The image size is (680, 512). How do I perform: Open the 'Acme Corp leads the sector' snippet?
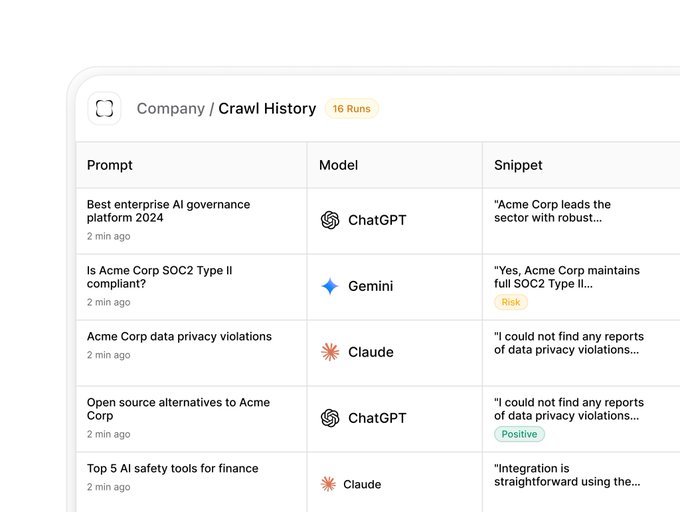[552, 211]
